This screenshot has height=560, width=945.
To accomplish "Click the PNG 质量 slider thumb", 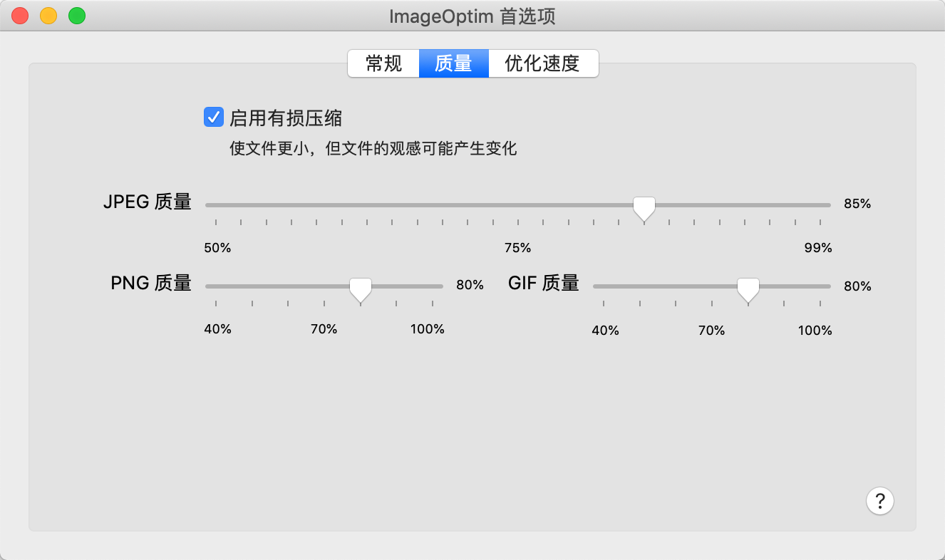I will (361, 290).
